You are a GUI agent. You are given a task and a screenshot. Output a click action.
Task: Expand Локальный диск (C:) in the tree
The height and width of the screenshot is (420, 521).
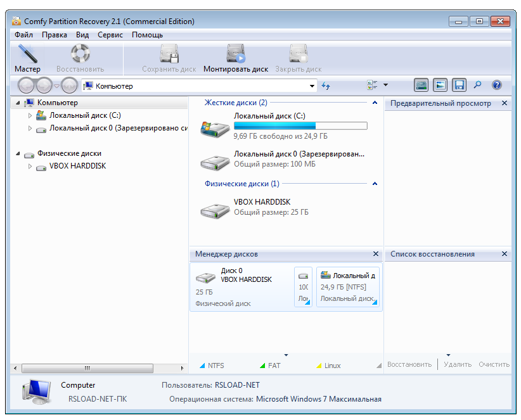coord(30,115)
